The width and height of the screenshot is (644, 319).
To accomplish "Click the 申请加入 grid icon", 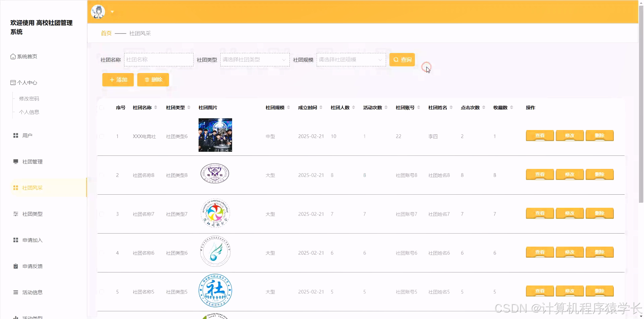I will (16, 240).
